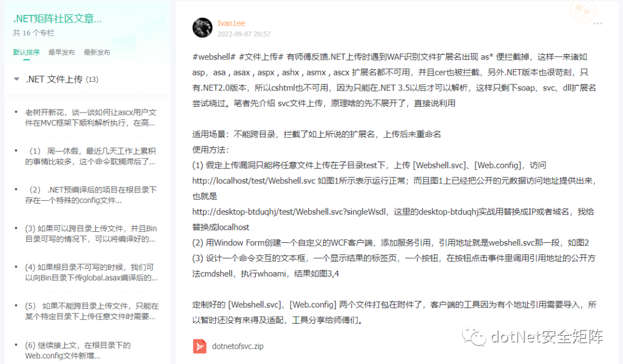Click the dotnetofsvc.zip file icon
This screenshot has height=364, width=623.
point(200,346)
